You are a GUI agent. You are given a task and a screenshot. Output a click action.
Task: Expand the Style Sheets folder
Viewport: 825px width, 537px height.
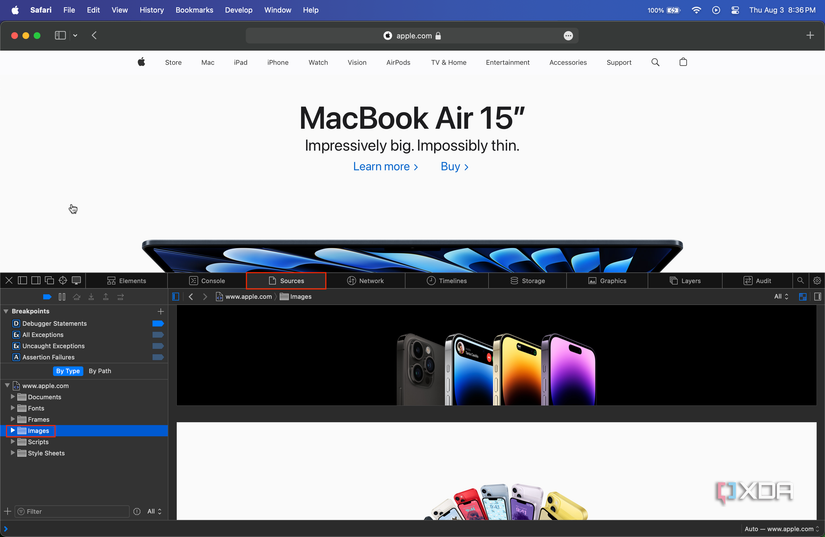13,453
